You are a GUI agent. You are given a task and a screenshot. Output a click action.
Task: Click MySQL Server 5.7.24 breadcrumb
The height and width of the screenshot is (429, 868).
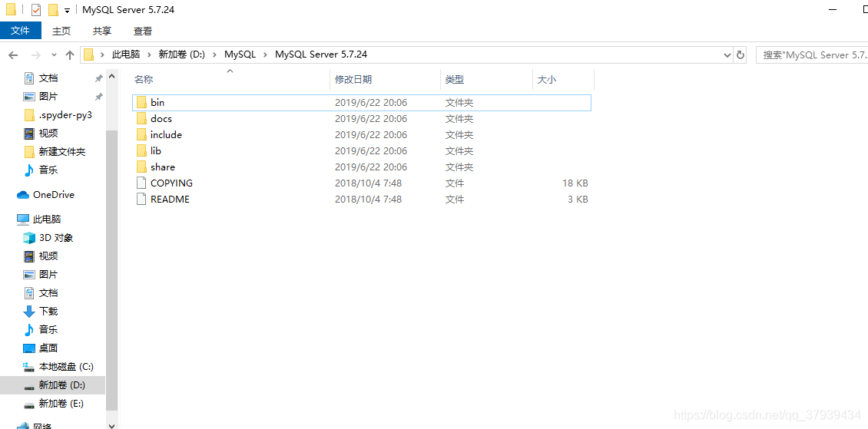click(321, 54)
